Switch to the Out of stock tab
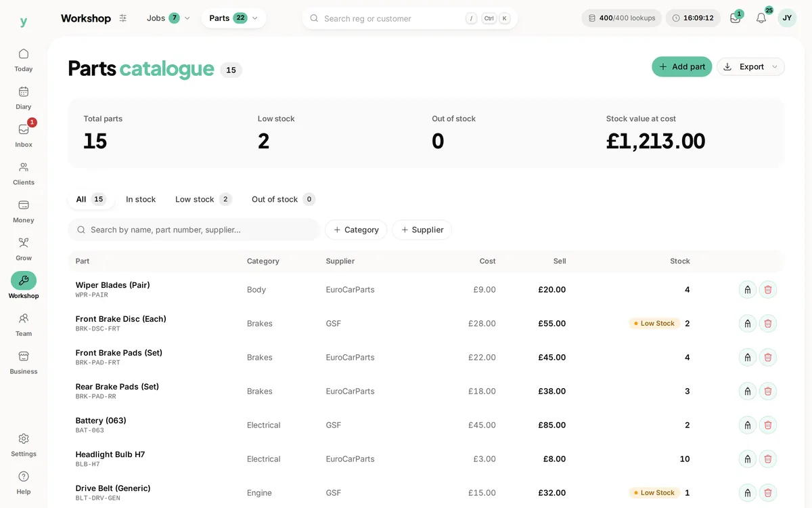 (x=284, y=199)
